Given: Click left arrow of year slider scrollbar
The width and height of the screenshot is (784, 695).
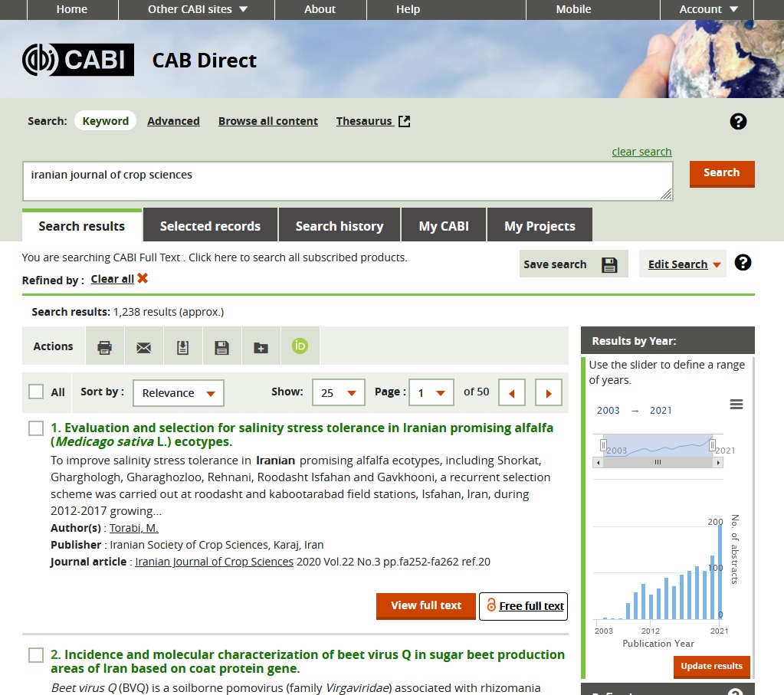Looking at the screenshot, I should tap(599, 463).
